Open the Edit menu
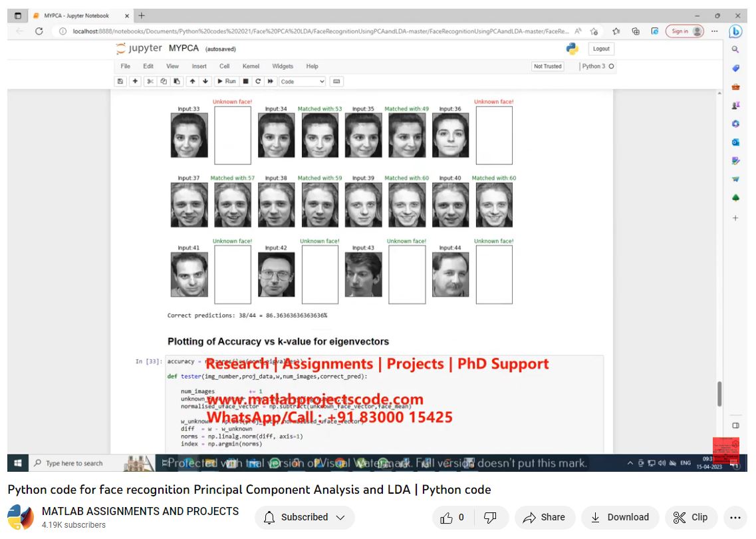The image size is (756, 539). tap(148, 66)
